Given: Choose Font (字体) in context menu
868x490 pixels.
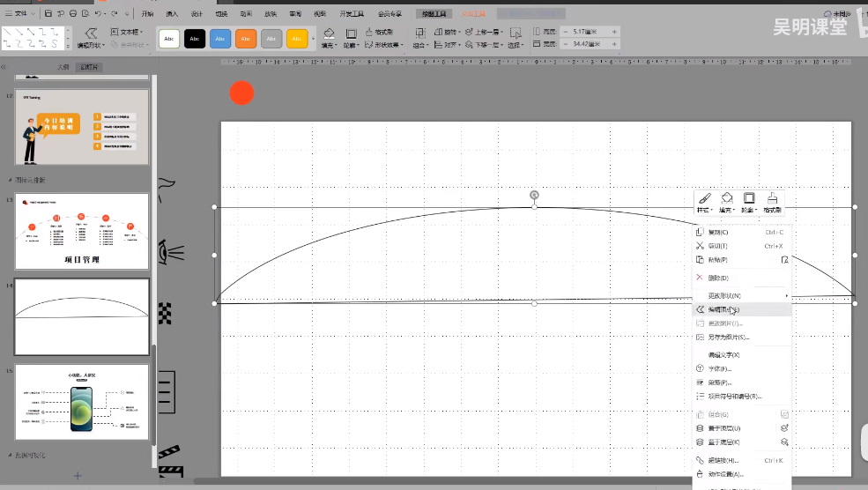Looking at the screenshot, I should coord(742,368).
